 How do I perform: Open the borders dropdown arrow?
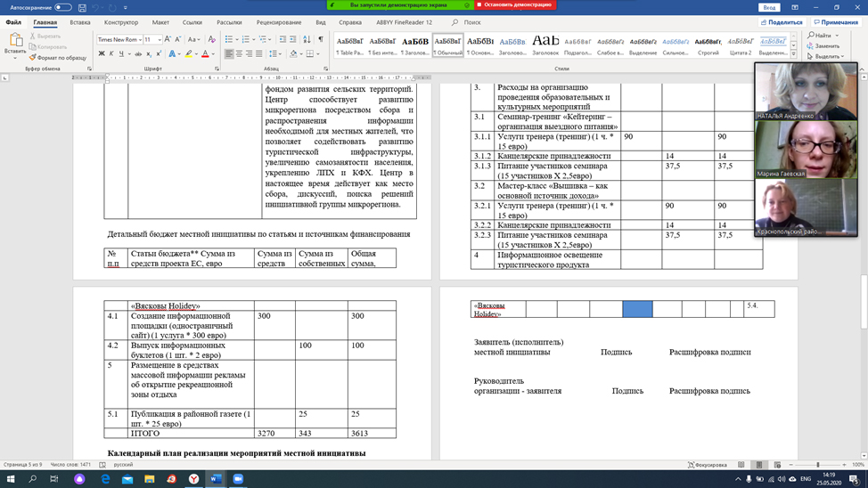coord(318,54)
